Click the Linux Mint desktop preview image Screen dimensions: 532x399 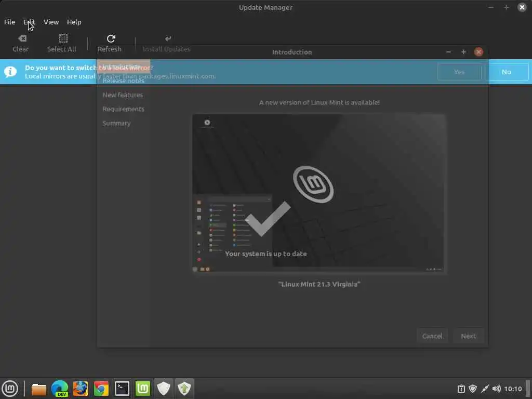319,193
